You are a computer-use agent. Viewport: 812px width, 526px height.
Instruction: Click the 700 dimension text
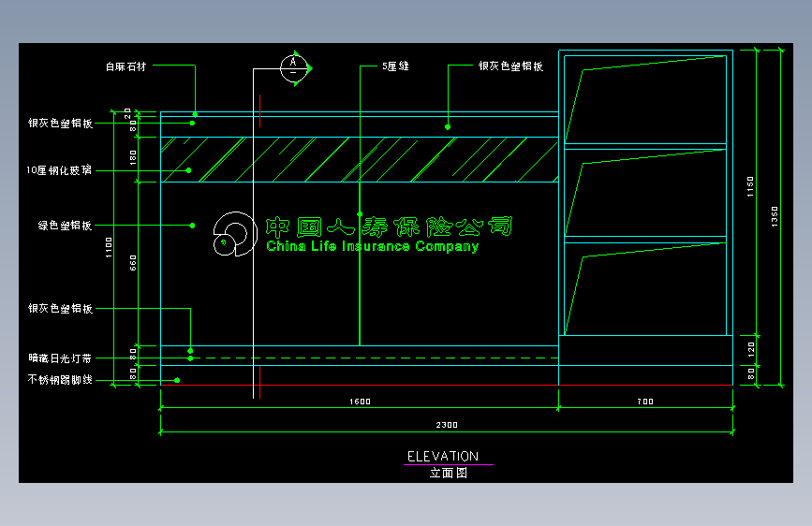[645, 402]
